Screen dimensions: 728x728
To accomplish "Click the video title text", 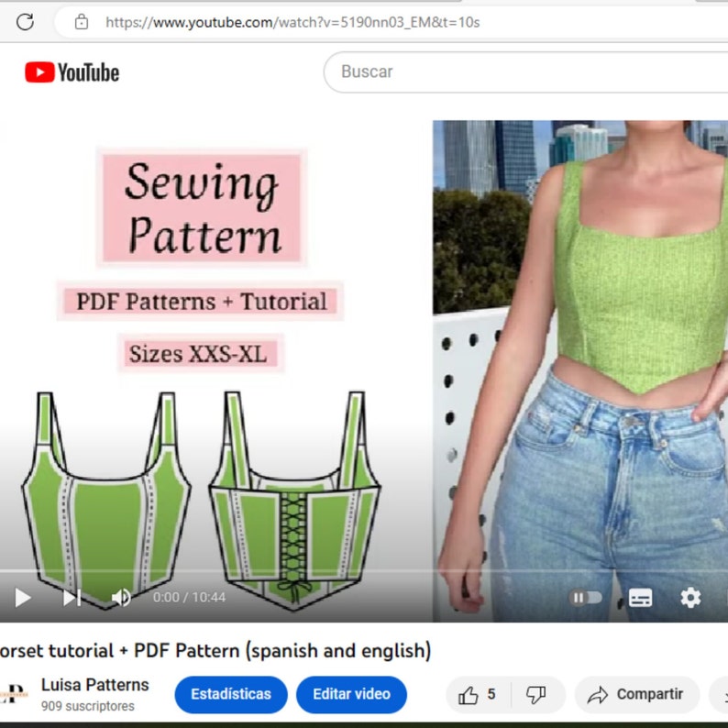I will click(215, 650).
